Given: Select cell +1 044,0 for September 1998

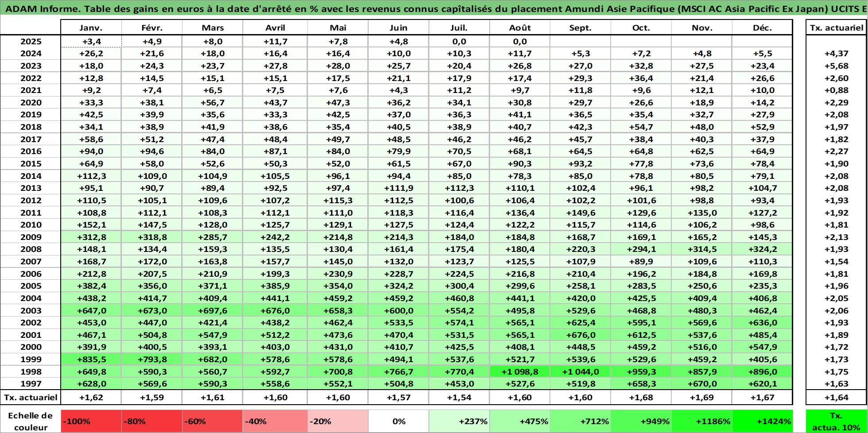Looking at the screenshot, I should tap(580, 372).
